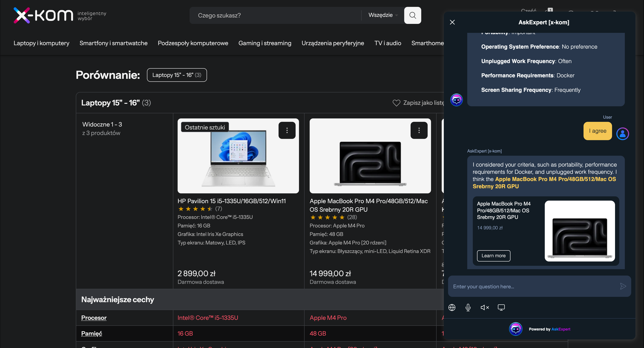644x348 pixels.
Task: Open the Smartfony i smartwatche menu
Action: [114, 43]
